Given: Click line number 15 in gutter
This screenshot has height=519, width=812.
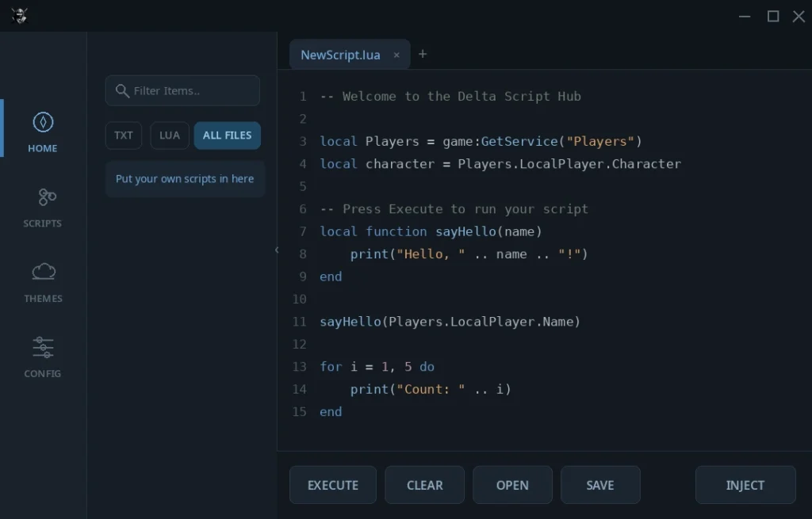Looking at the screenshot, I should pos(299,412).
